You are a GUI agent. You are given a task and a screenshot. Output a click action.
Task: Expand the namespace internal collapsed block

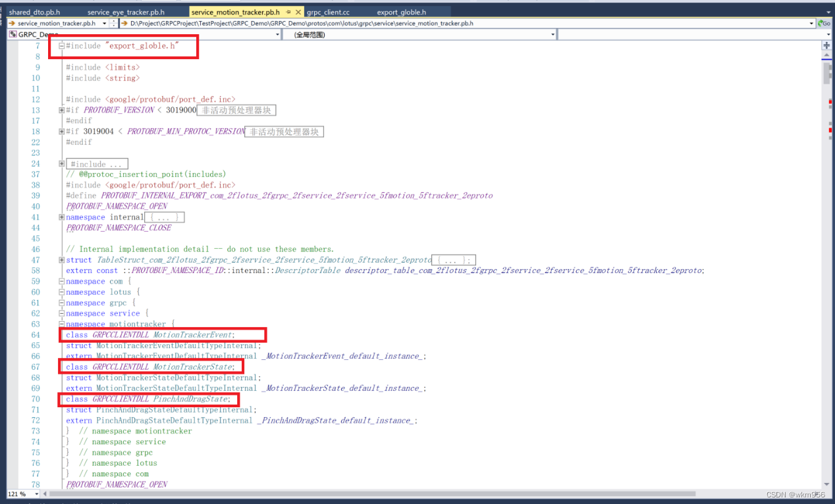61,217
